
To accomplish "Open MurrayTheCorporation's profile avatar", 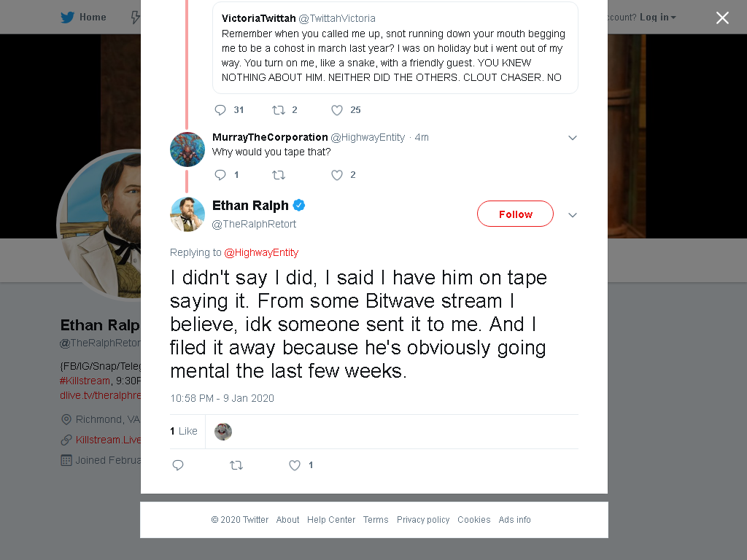I will 187,149.
